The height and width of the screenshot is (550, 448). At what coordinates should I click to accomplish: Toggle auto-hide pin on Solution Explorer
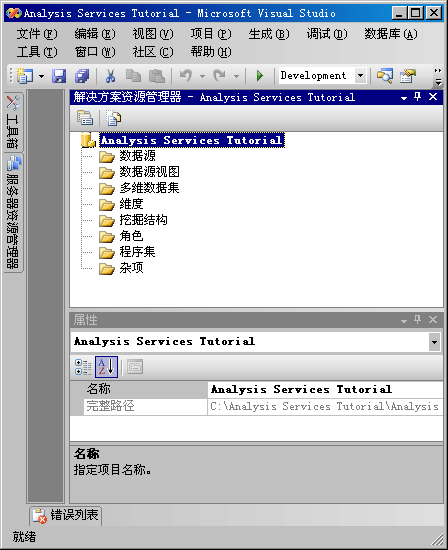point(417,97)
